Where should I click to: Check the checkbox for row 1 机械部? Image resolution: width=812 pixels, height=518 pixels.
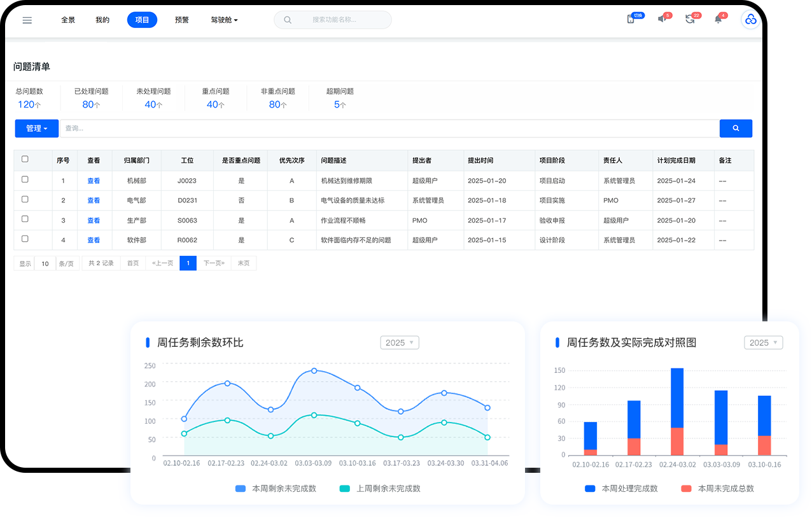pos(25,179)
